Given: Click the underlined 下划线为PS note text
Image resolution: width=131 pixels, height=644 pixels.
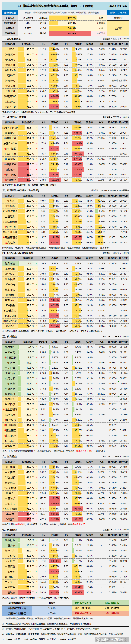Looking at the screenshot, I should [x=100, y=451].
